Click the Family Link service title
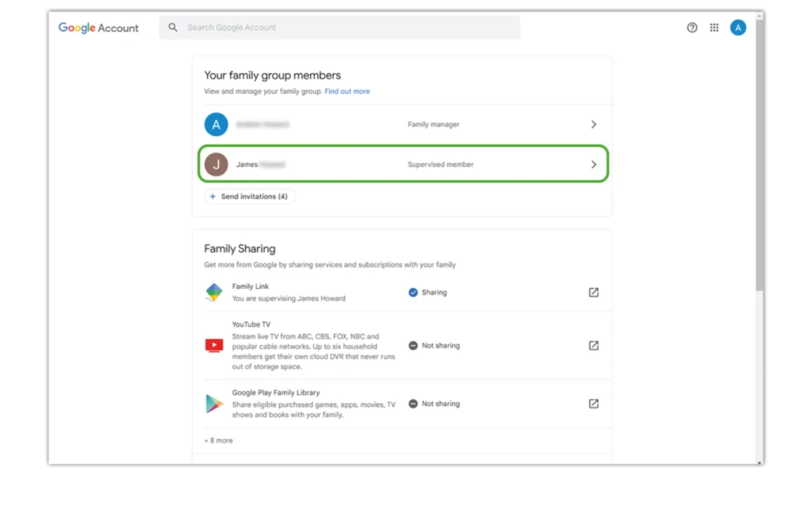Viewport: 812px width, 508px height. point(250,286)
